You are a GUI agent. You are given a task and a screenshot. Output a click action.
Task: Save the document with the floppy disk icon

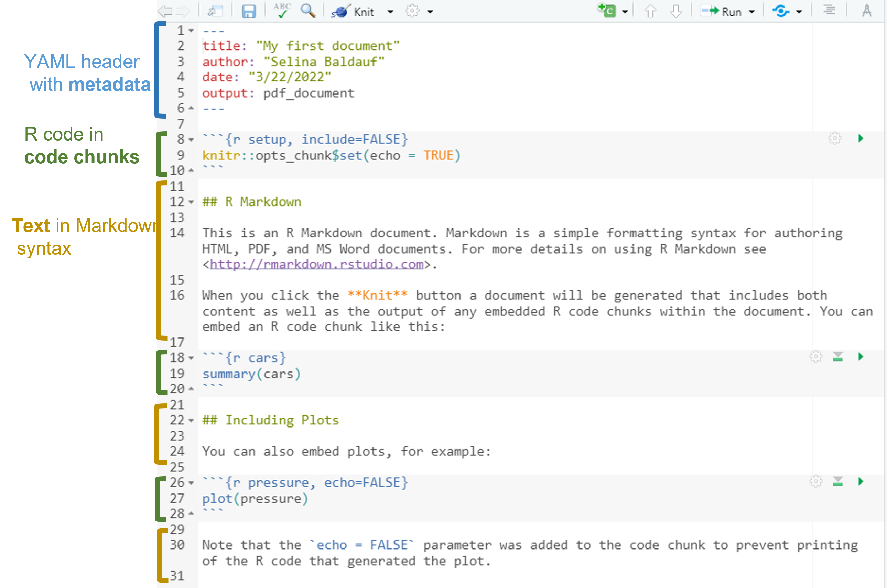coord(248,11)
